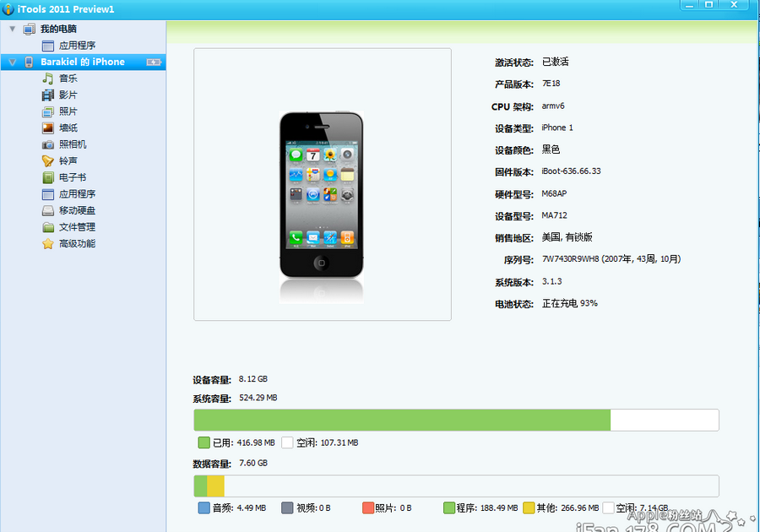Viewport: 760px width, 532px height.
Task: Minimize the iTools window
Action: pyautogui.click(x=689, y=5)
